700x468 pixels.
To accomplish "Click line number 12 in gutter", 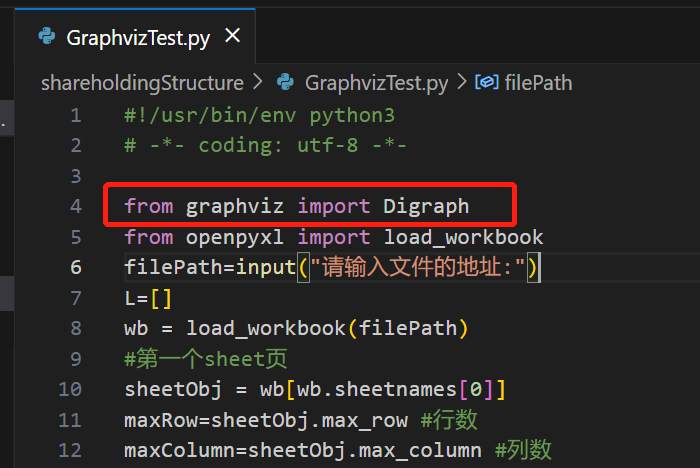I will 70,450.
